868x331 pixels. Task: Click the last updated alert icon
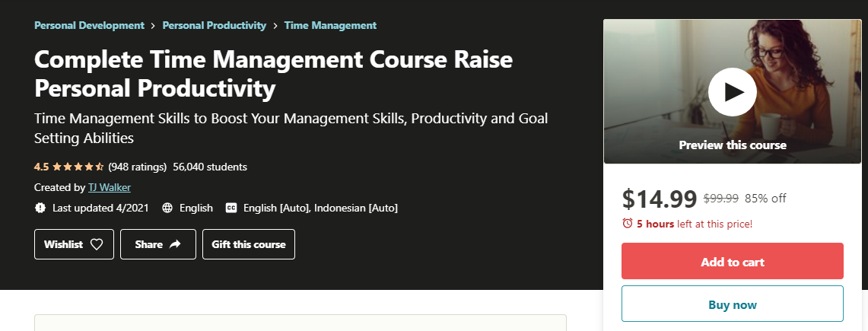point(40,208)
